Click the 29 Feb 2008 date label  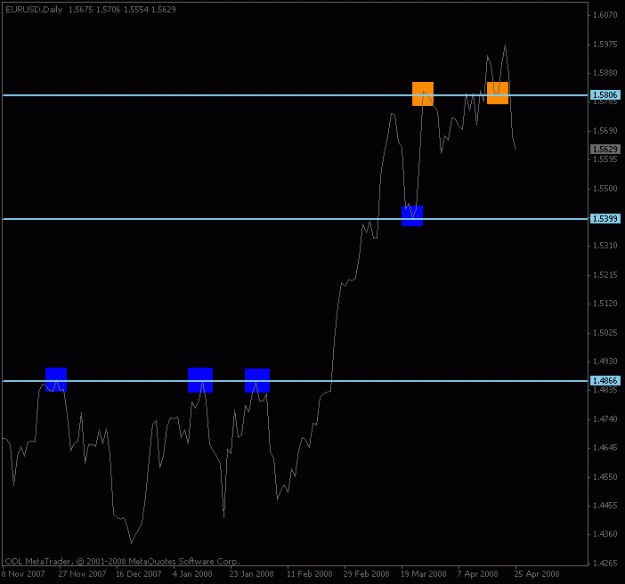coord(367,574)
